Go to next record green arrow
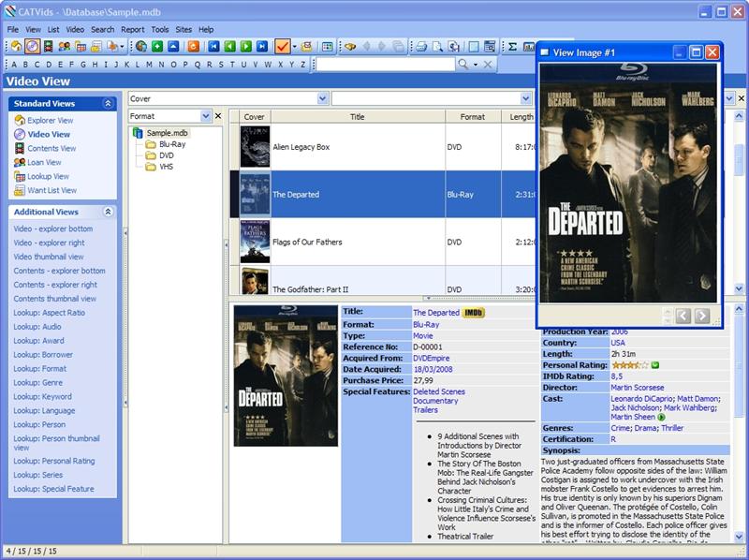Viewport: 749px width, 560px height. (x=246, y=46)
